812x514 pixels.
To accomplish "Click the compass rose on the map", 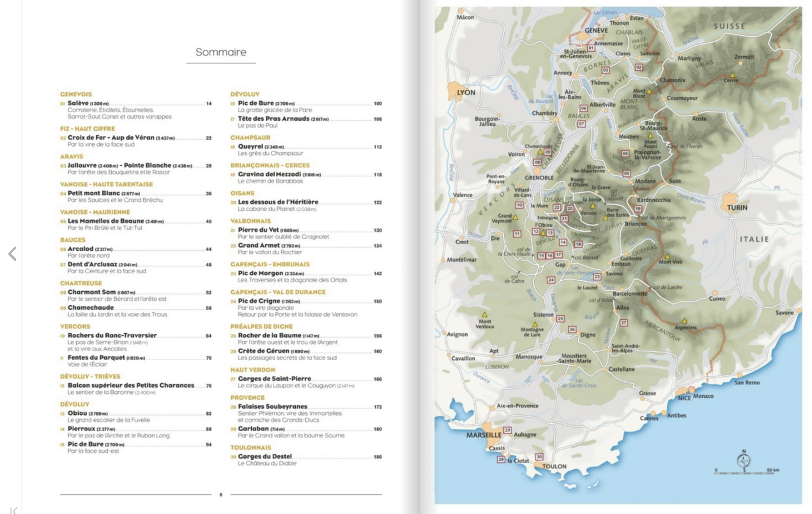I will (x=744, y=460).
